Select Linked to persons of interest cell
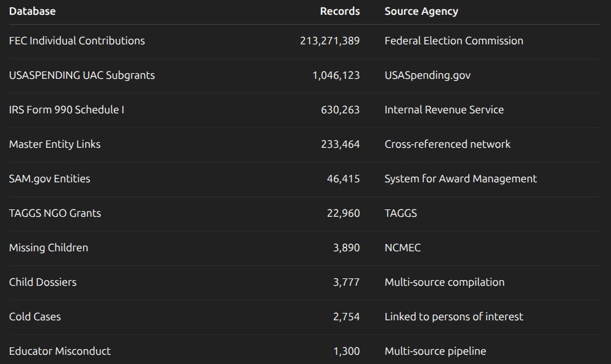This screenshot has width=611, height=364. pyautogui.click(x=454, y=317)
